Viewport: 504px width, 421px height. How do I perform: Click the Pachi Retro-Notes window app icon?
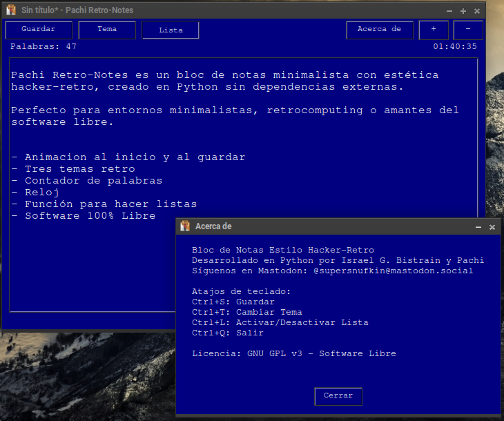pyautogui.click(x=11, y=10)
